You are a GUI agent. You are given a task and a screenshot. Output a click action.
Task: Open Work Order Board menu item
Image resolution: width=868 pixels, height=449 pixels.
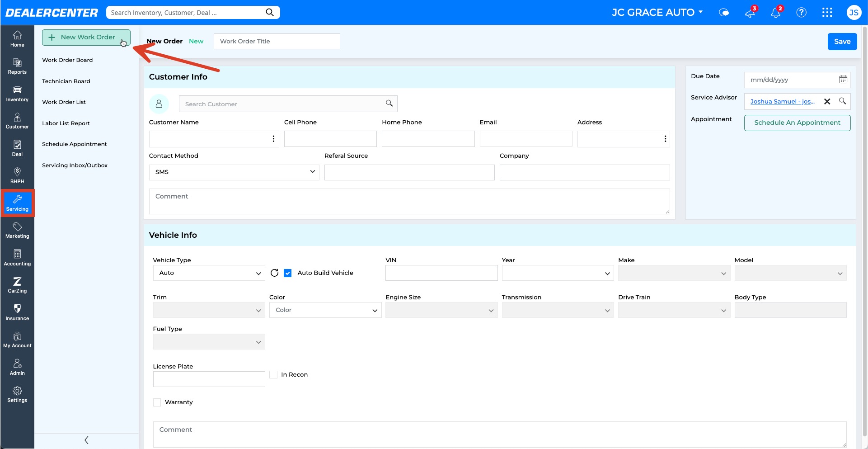pyautogui.click(x=67, y=60)
